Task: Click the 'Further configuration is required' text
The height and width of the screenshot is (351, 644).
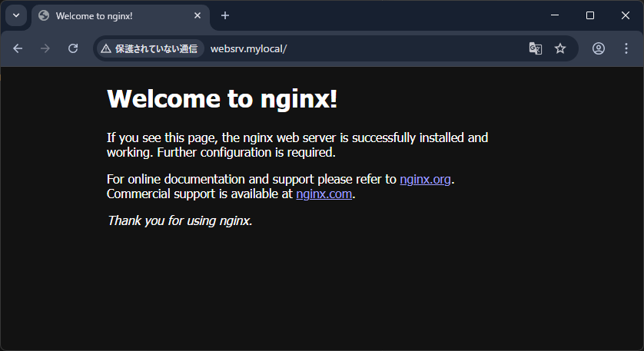Action: point(247,153)
